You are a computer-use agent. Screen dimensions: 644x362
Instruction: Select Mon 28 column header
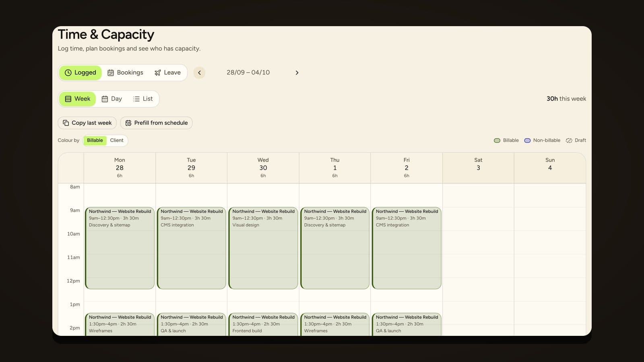(x=120, y=168)
